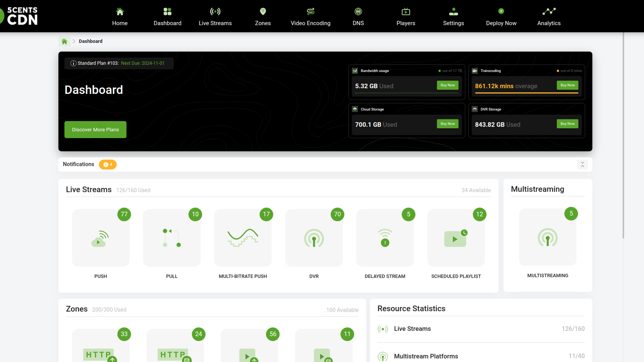Click the '100 Available' text
644x362 pixels.
pyautogui.click(x=342, y=310)
